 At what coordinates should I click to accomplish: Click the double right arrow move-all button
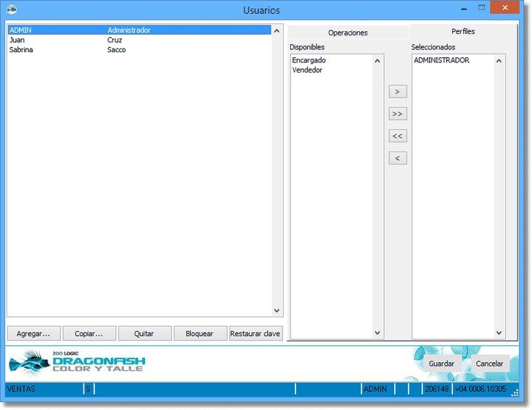pos(397,114)
